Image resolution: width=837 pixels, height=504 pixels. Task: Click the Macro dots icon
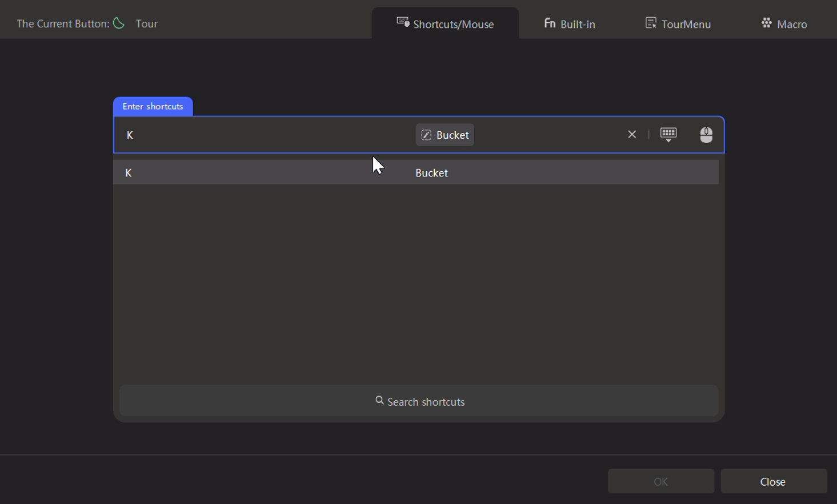coord(767,23)
